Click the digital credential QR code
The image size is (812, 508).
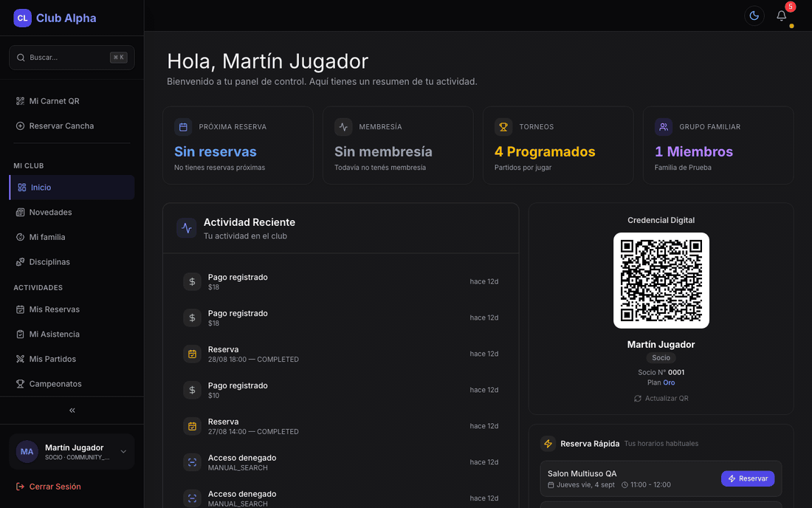[661, 280]
